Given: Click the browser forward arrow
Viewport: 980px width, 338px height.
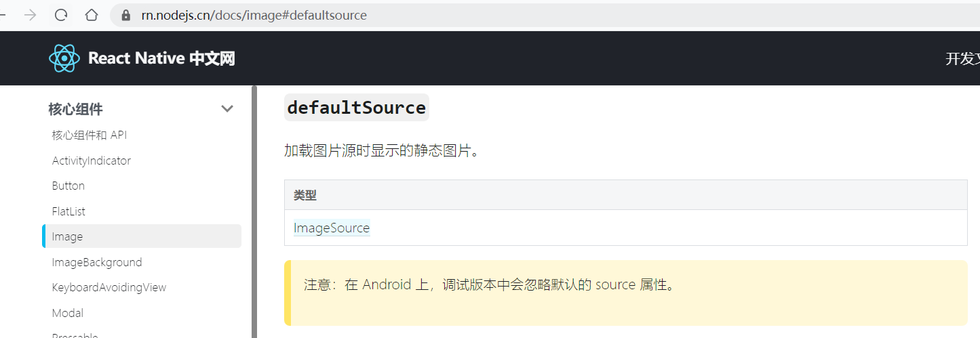Looking at the screenshot, I should (x=31, y=15).
